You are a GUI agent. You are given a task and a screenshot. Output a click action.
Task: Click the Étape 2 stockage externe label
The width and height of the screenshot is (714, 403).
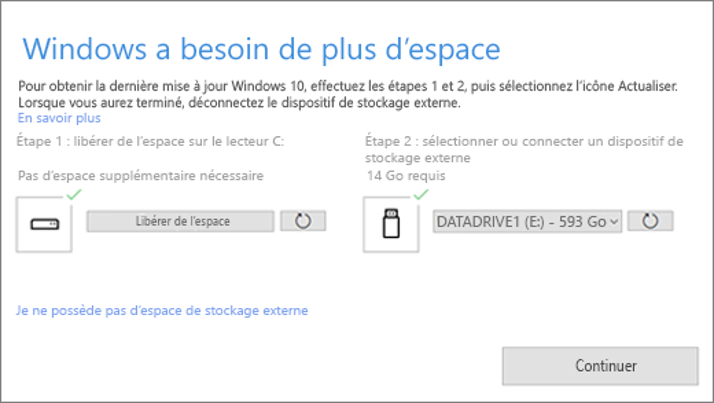(524, 149)
